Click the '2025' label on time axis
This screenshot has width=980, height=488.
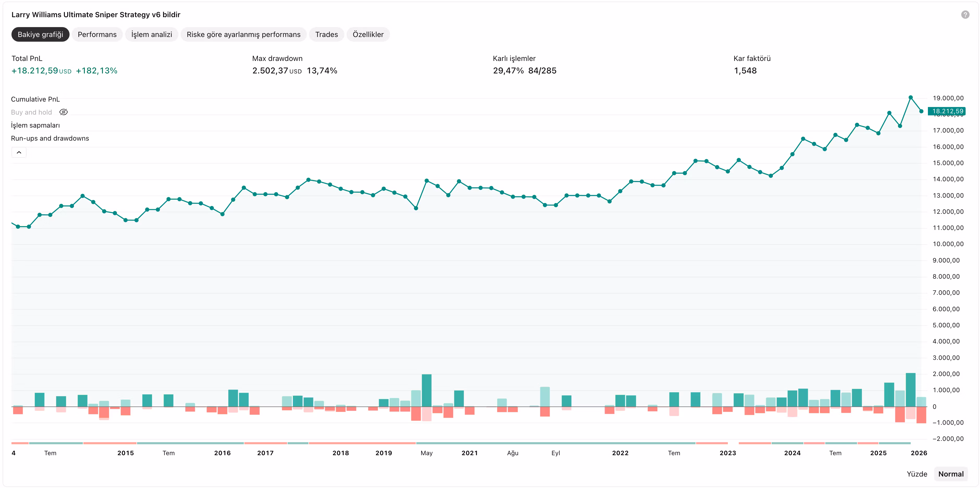(x=878, y=453)
